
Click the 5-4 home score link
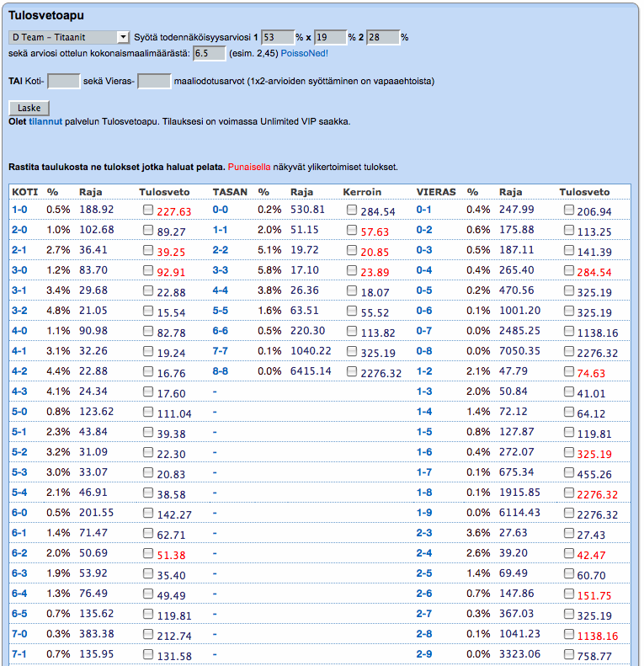(19, 493)
